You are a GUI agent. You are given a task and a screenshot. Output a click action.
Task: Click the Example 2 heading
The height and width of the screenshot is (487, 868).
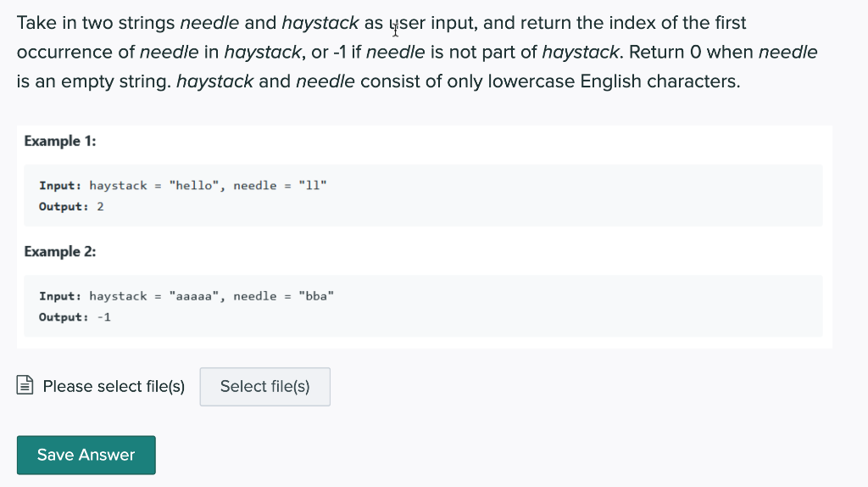tap(59, 251)
